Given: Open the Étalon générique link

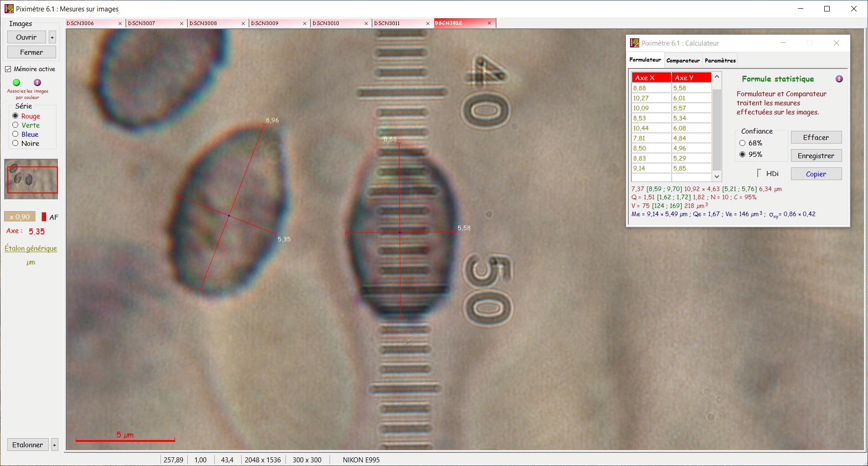Looking at the screenshot, I should click(31, 249).
